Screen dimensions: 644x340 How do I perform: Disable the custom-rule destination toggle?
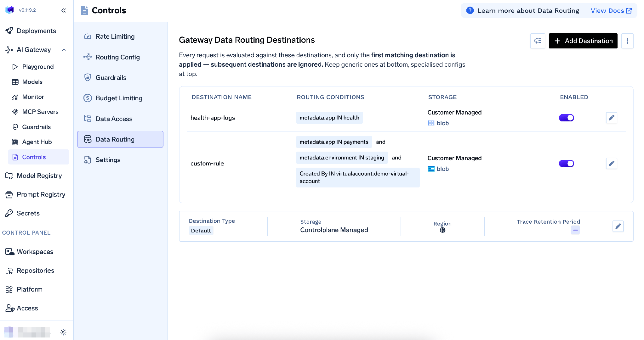click(566, 164)
